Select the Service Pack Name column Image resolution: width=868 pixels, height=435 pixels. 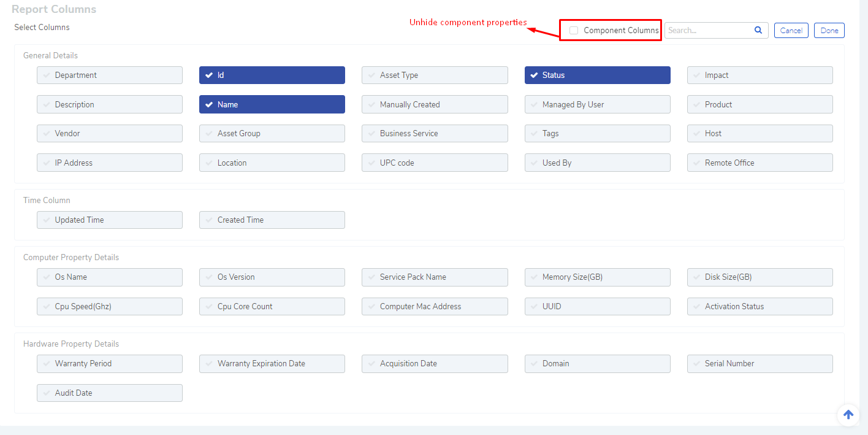pyautogui.click(x=435, y=277)
